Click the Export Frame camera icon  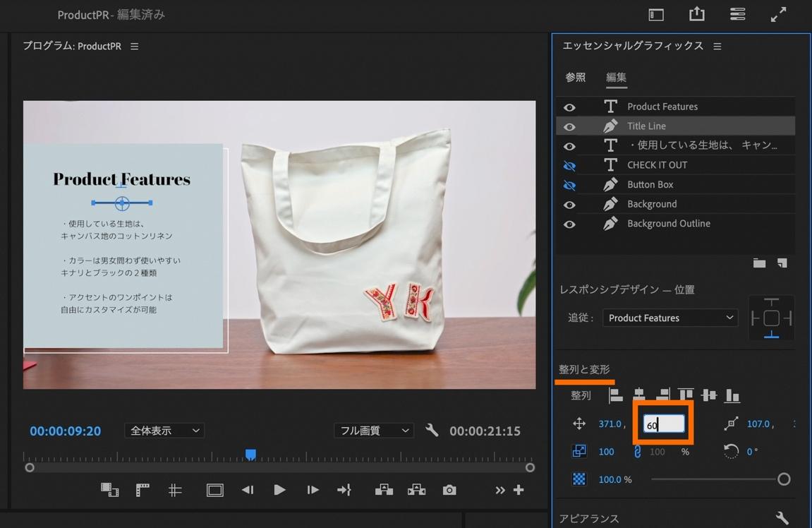click(449, 490)
